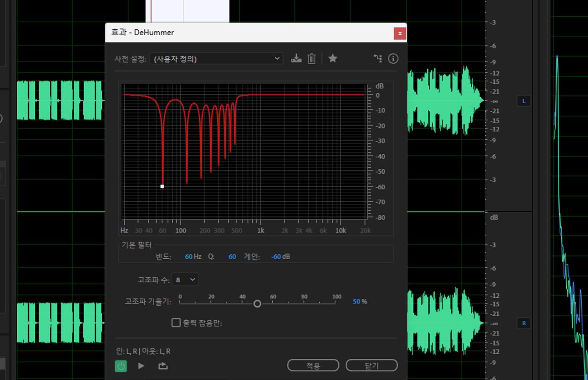Open the 사전 설정 preset dropdown
Viewport: 588px width, 380px height.
tap(216, 58)
